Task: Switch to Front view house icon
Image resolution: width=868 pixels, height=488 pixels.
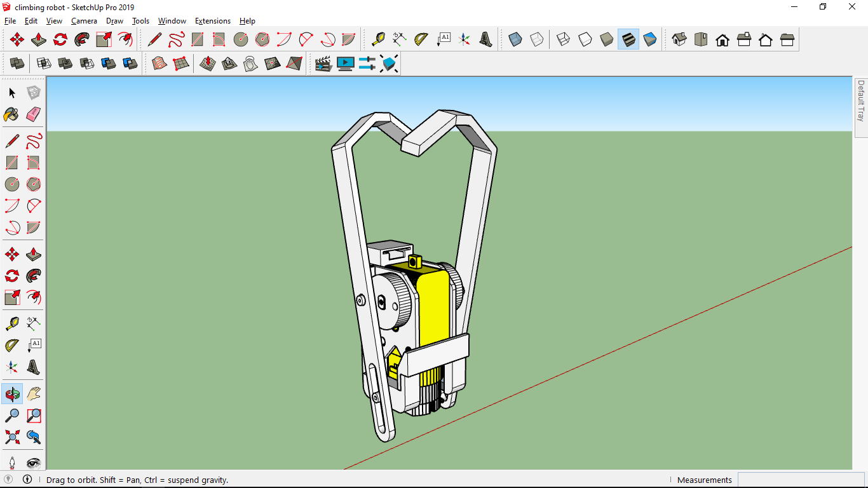Action: pos(722,39)
